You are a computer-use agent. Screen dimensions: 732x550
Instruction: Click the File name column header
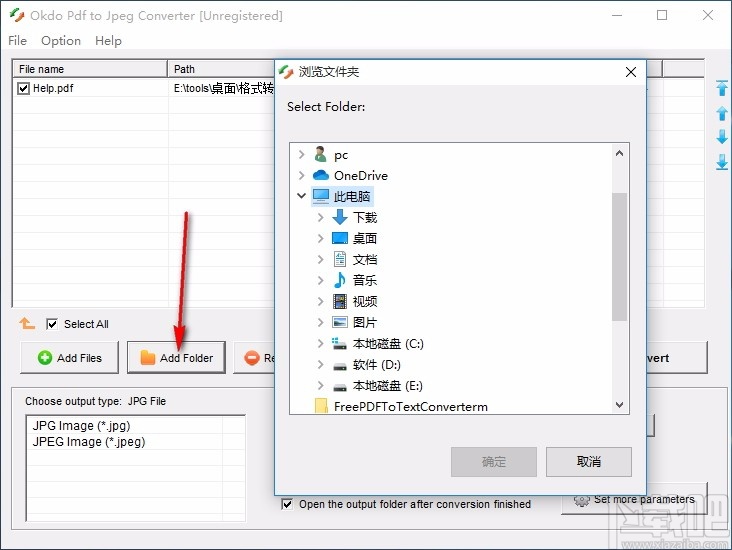tap(90, 69)
